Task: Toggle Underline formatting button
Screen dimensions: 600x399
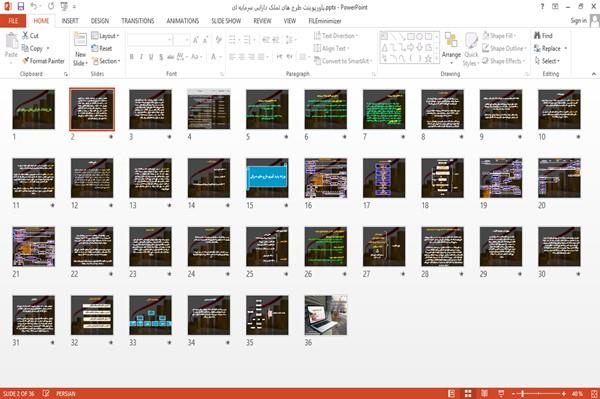Action: 151,57
